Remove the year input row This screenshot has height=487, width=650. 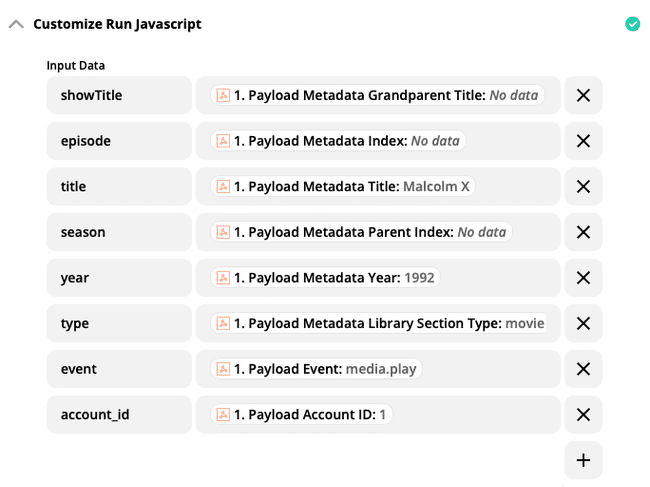tap(583, 278)
